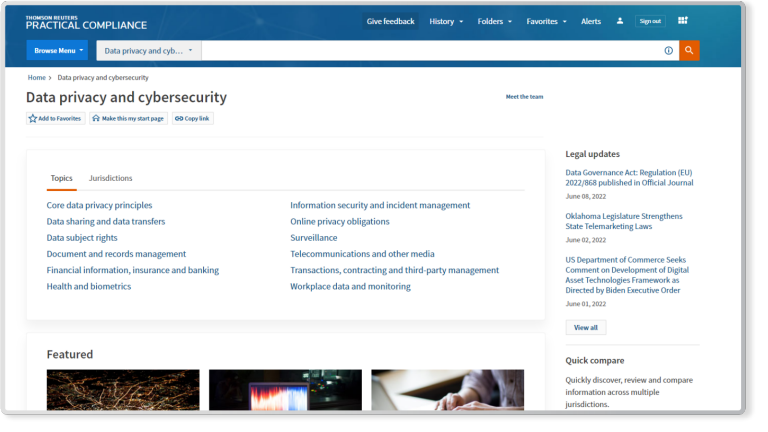Screen dimensions: 768x432
Task: Open the first Featured thumbnail image
Action: click(123, 390)
